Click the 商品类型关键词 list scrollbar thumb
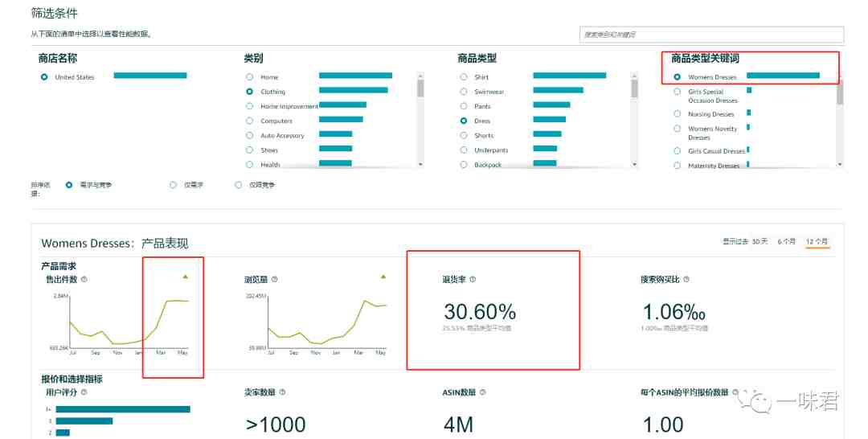Viewport: 868px width, 439px height. pos(840,92)
